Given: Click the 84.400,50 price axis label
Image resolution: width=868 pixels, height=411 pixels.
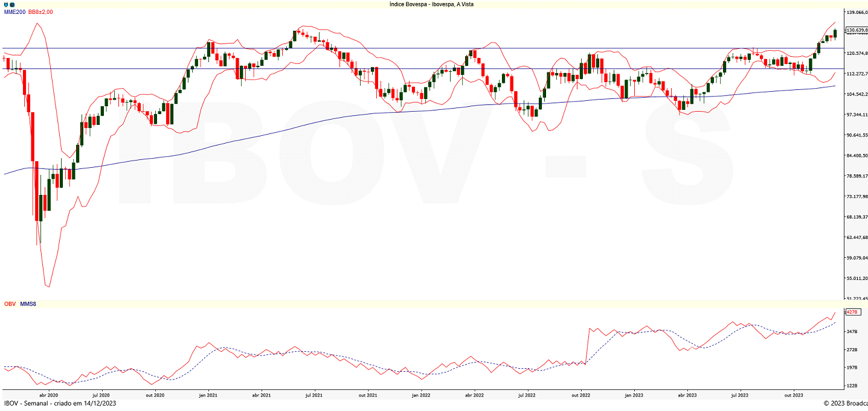Looking at the screenshot, I should point(858,156).
